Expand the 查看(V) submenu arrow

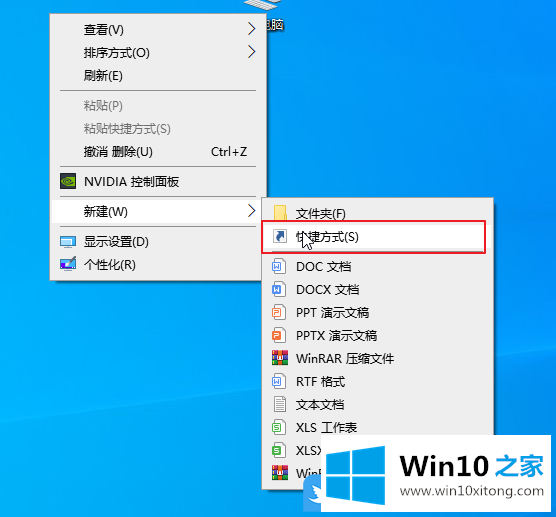point(251,29)
